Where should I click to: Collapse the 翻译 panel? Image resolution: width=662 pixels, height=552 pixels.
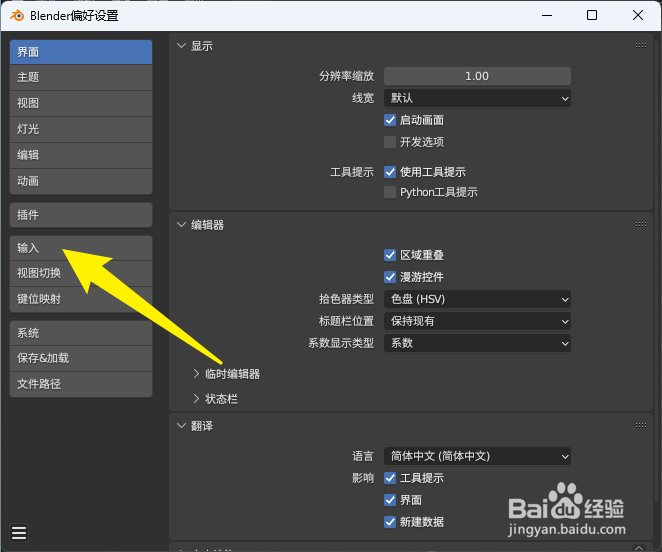(x=182, y=426)
